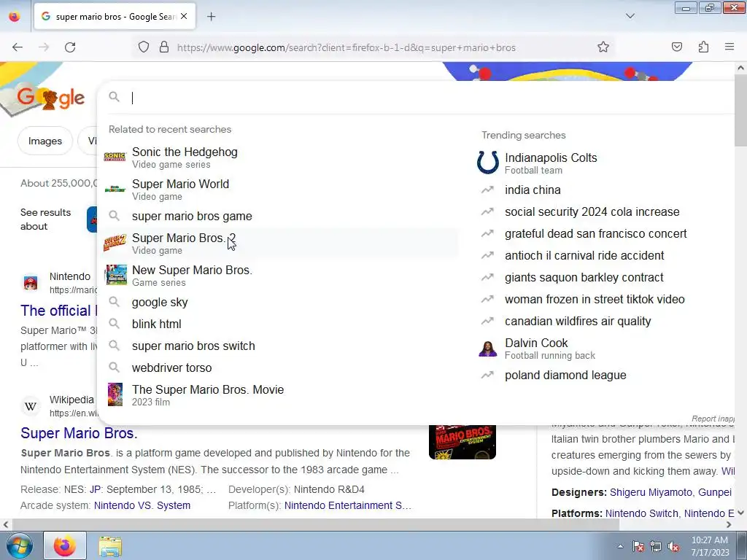The height and width of the screenshot is (560, 747).
Task: Select canadian wildfires air quality
Action: click(x=605, y=322)
